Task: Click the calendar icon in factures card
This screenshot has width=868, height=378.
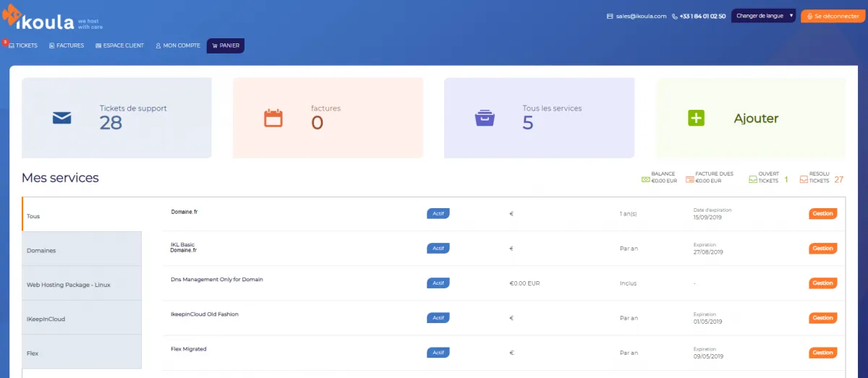Action: [x=273, y=119]
